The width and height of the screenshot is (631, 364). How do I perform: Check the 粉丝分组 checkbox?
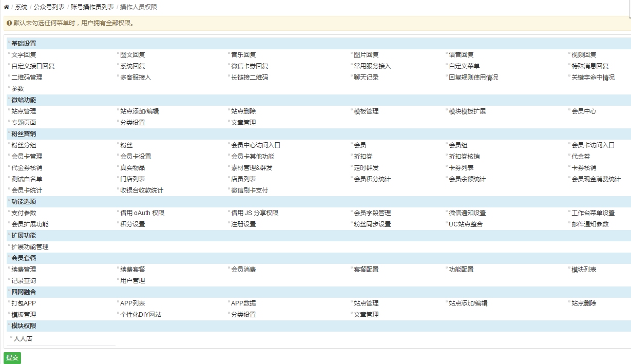click(9, 144)
